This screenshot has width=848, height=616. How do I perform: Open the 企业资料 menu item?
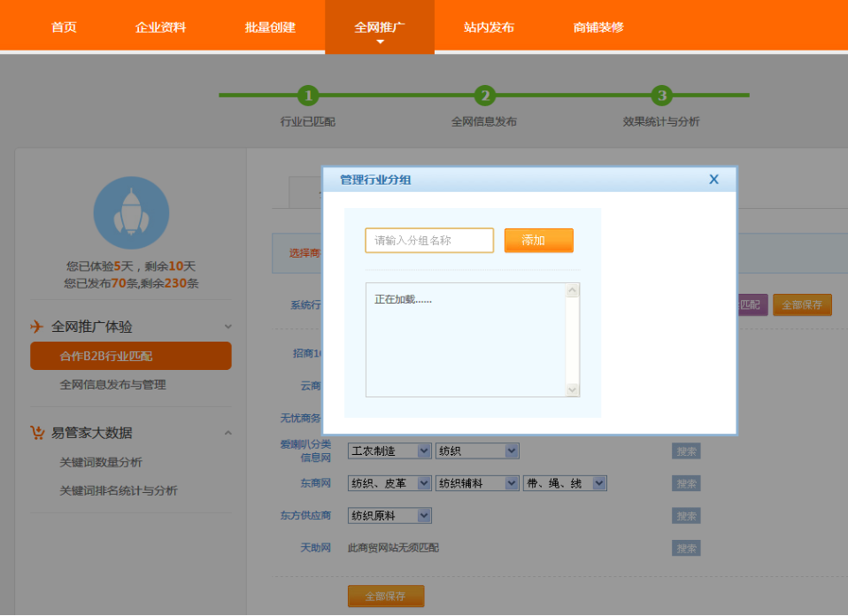pyautogui.click(x=160, y=27)
